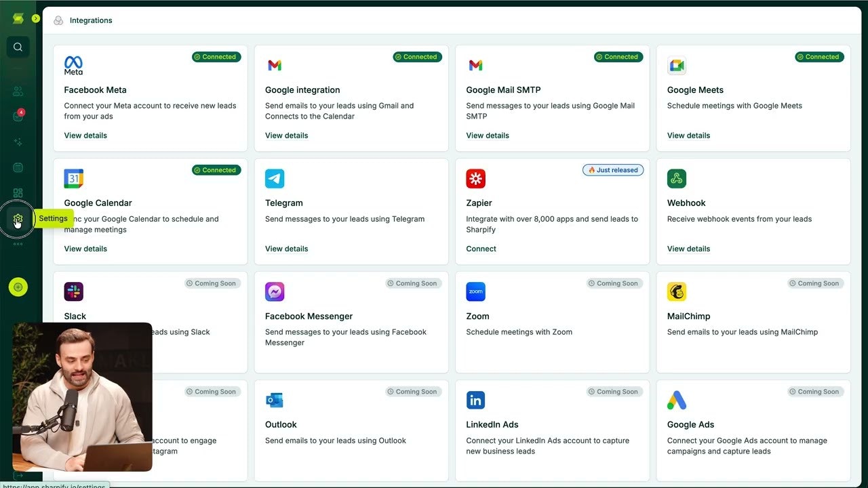Open View details for Google Calendar
The height and width of the screenshot is (488, 868).
coord(85,249)
